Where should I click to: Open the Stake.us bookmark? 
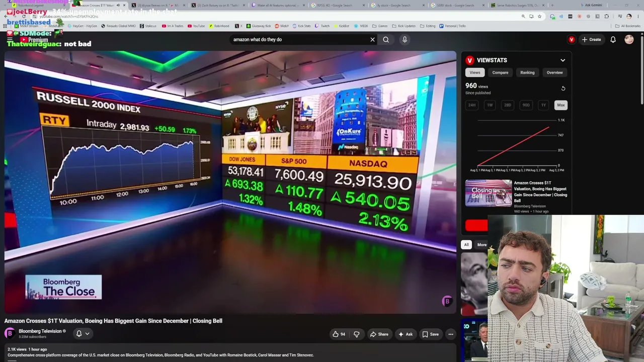pos(148,26)
